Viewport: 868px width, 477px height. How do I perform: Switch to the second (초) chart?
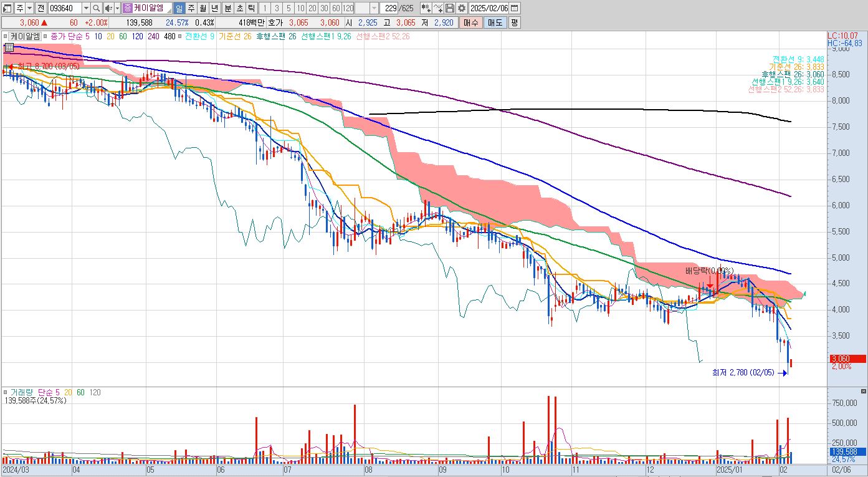click(x=239, y=8)
